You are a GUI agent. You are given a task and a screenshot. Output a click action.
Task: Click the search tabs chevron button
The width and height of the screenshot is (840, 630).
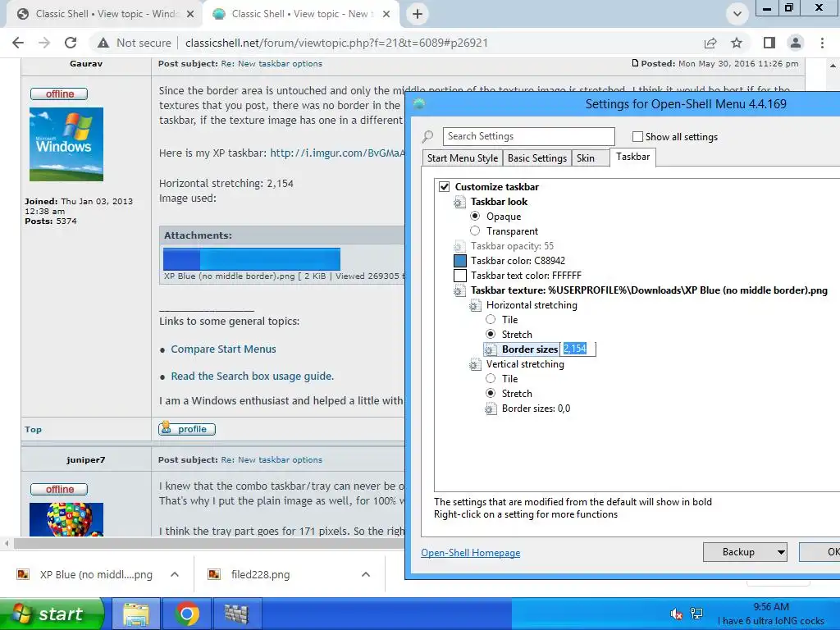click(737, 14)
